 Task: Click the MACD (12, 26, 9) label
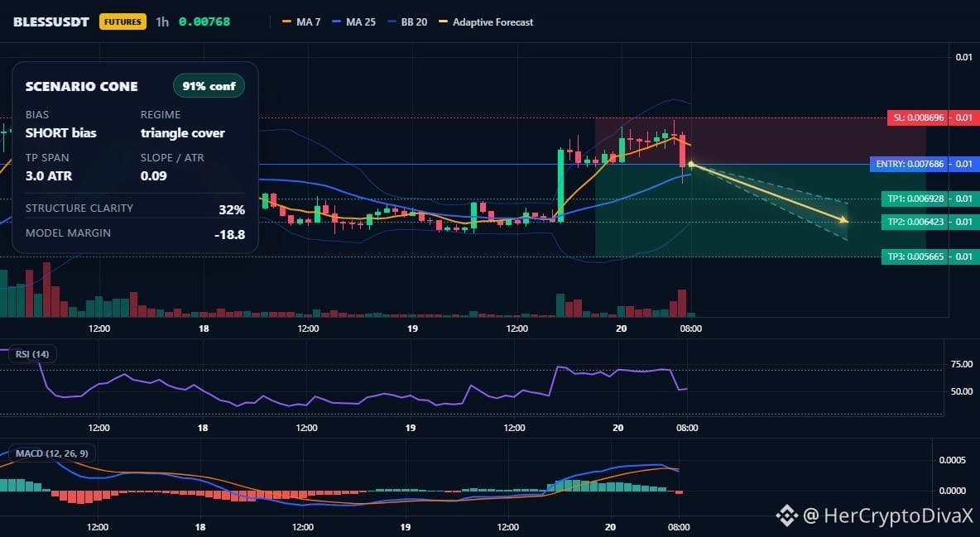pos(52,453)
